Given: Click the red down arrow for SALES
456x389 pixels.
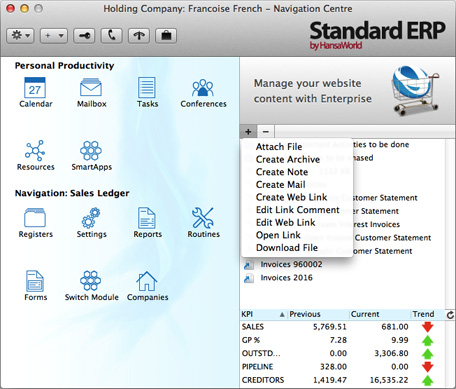Looking at the screenshot, I should pyautogui.click(x=427, y=327).
